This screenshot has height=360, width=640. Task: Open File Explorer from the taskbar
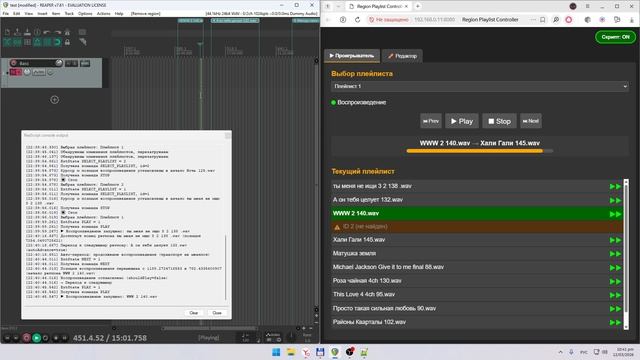click(x=291, y=352)
